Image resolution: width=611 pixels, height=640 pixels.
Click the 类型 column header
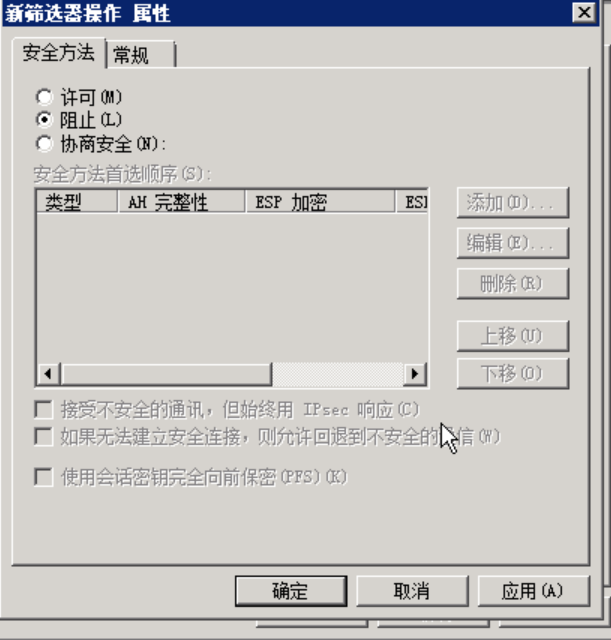click(x=77, y=202)
